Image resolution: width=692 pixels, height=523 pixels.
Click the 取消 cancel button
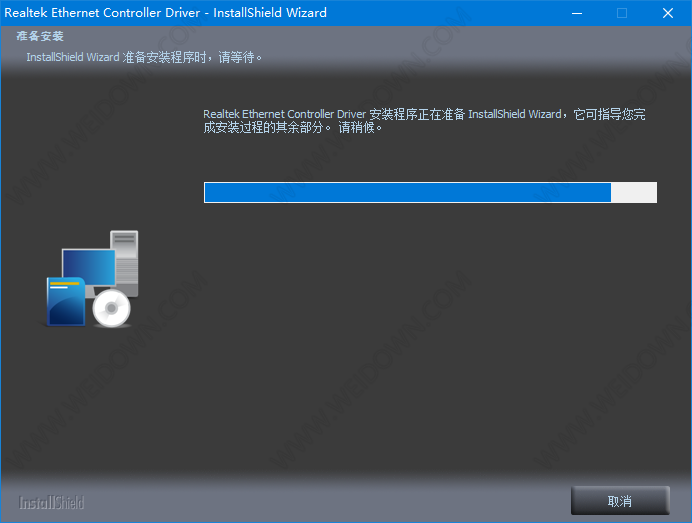620,500
